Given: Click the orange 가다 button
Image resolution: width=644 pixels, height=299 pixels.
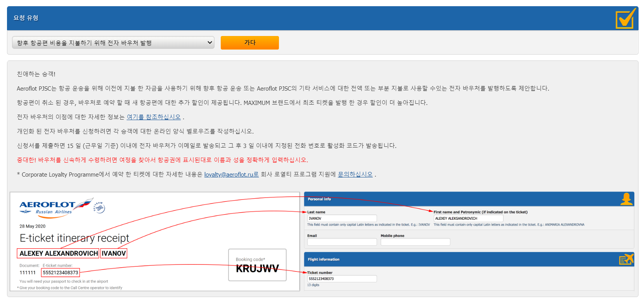Looking at the screenshot, I should click(250, 43).
